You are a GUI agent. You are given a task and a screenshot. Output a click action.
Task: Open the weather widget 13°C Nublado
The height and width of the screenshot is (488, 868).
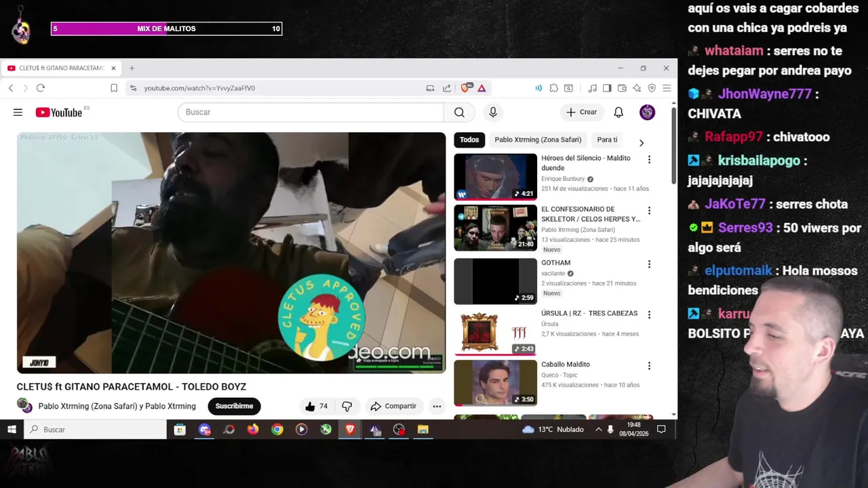(553, 430)
